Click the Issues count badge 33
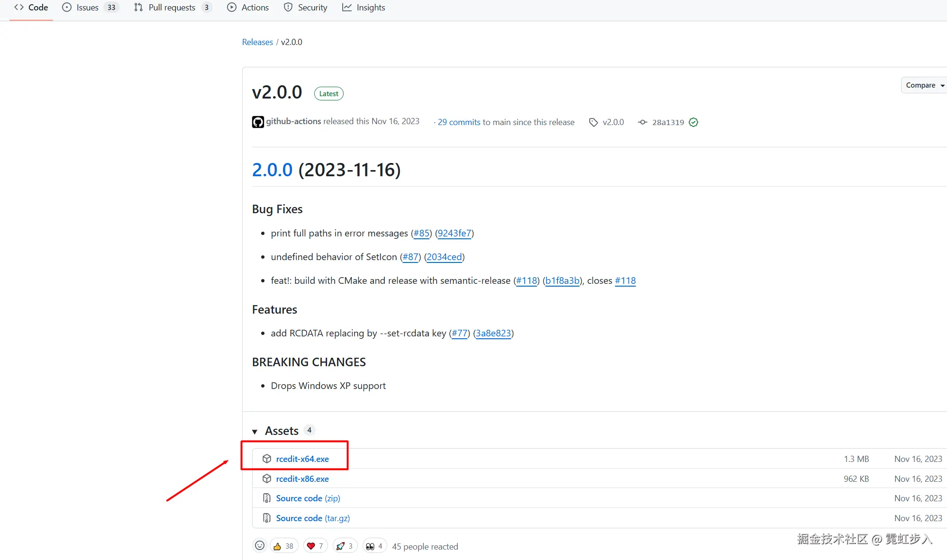The image size is (947, 560). click(111, 8)
